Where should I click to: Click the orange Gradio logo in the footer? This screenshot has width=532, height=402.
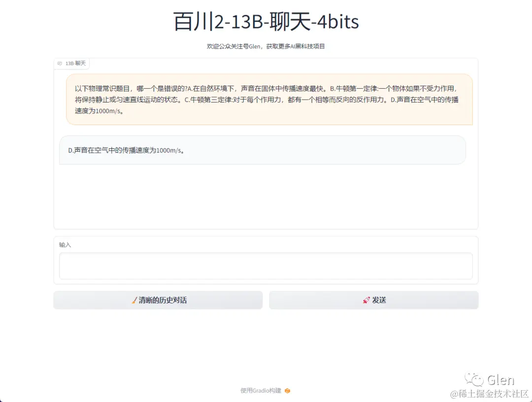pyautogui.click(x=287, y=391)
